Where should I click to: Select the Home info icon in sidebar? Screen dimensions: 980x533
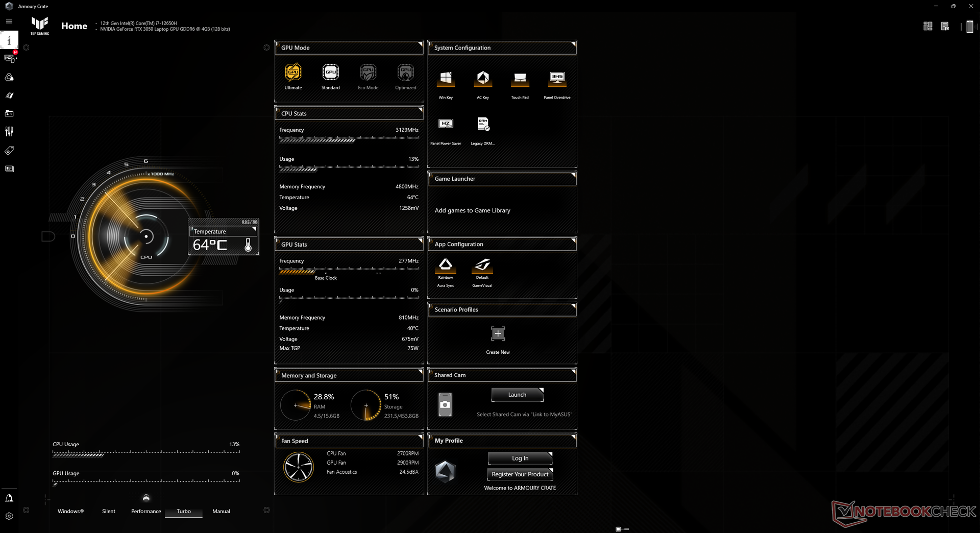click(9, 40)
